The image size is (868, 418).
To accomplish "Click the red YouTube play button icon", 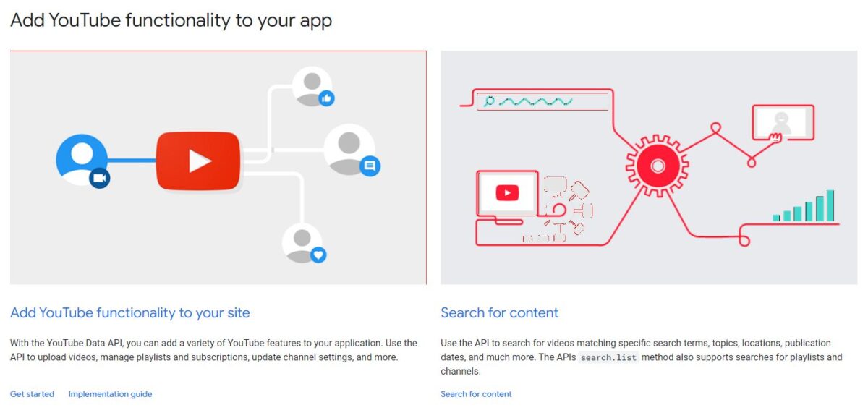I will [x=197, y=161].
